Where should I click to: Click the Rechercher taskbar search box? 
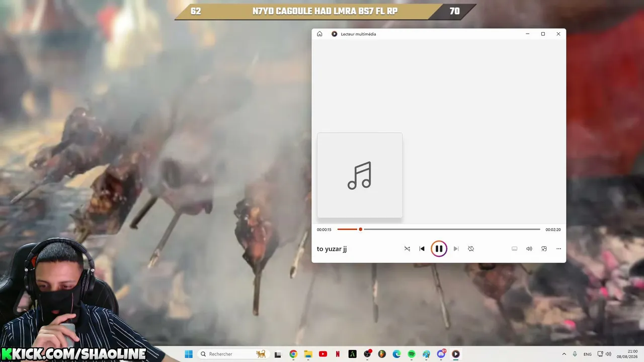[x=233, y=354]
